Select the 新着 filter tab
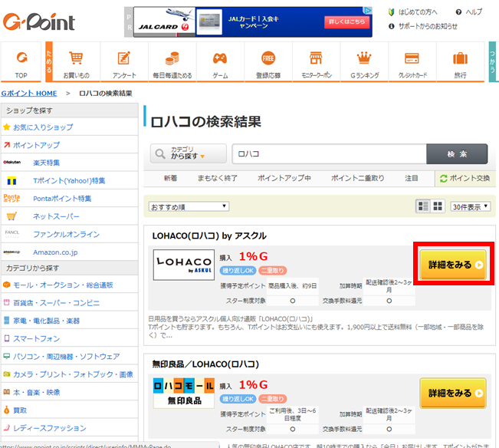The width and height of the screenshot is (499, 448). [x=170, y=178]
